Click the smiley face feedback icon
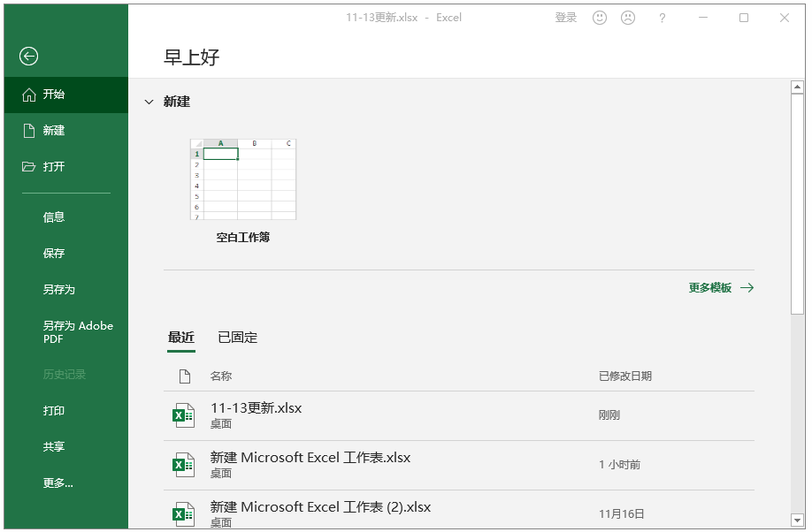The width and height of the screenshot is (812, 532). [x=599, y=18]
